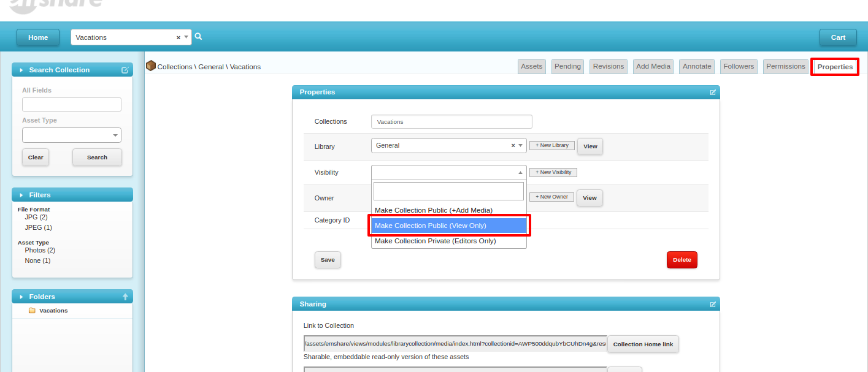Collapse the Folders panel triangle
The height and width of the screenshot is (372, 868).
pos(21,297)
